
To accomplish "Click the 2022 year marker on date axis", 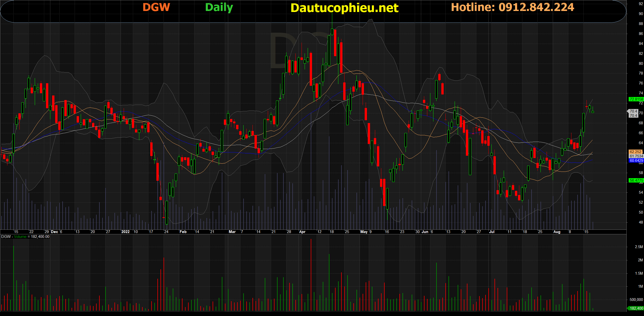I will pos(125,232).
